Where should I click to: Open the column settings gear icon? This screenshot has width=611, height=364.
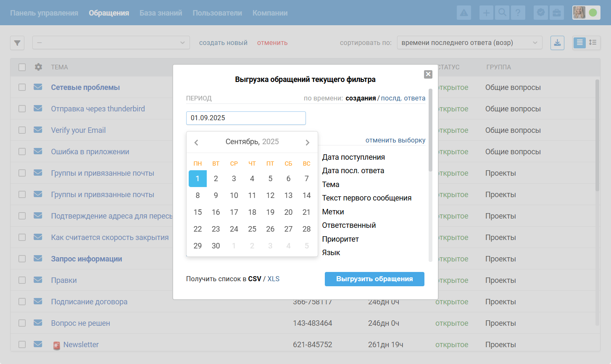[x=38, y=67]
